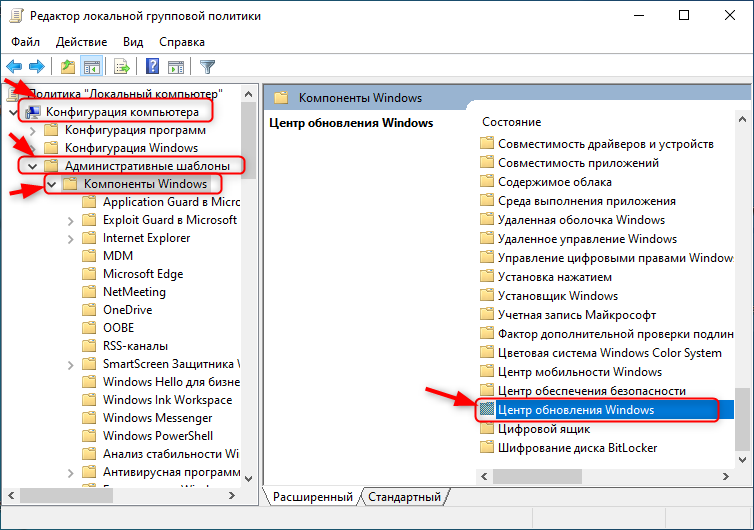Click folder icon of Установщик Windows
This screenshot has height=530, width=754.
pos(487,296)
